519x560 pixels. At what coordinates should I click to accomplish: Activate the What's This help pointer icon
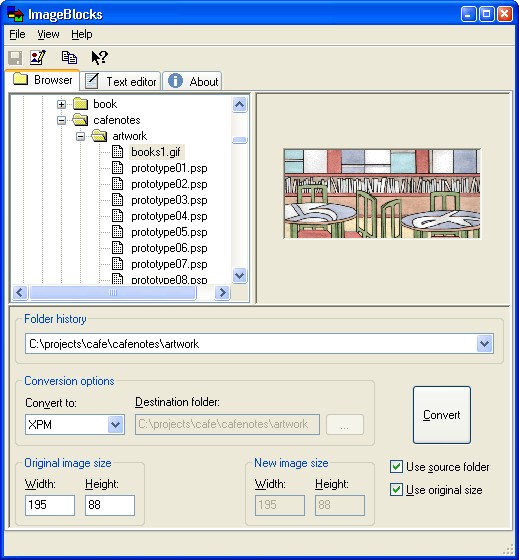[100, 58]
